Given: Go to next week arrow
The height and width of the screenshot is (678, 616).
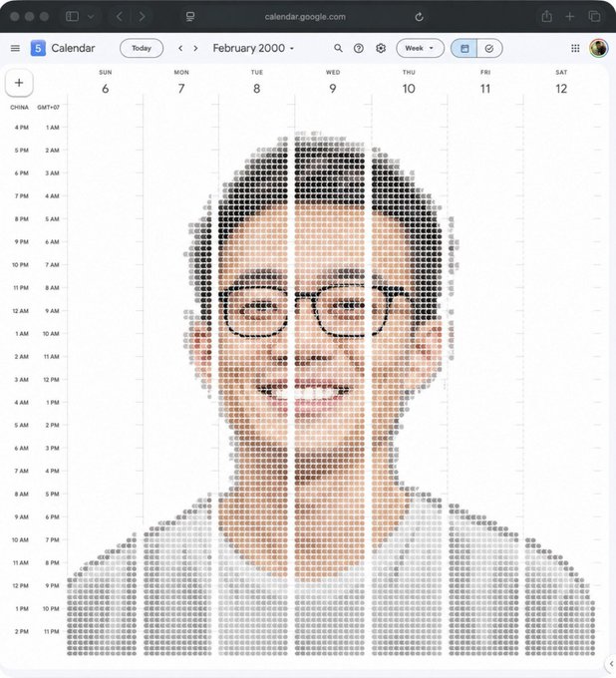Looking at the screenshot, I should (x=195, y=48).
